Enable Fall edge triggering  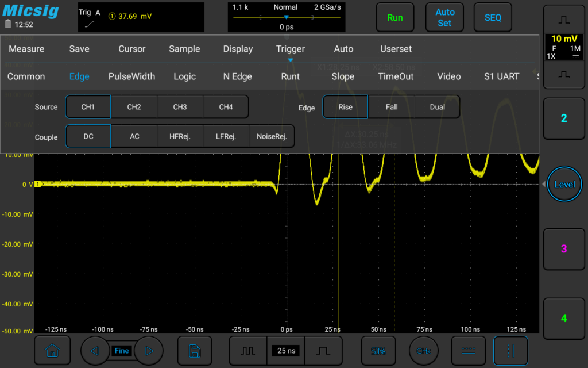(x=390, y=107)
